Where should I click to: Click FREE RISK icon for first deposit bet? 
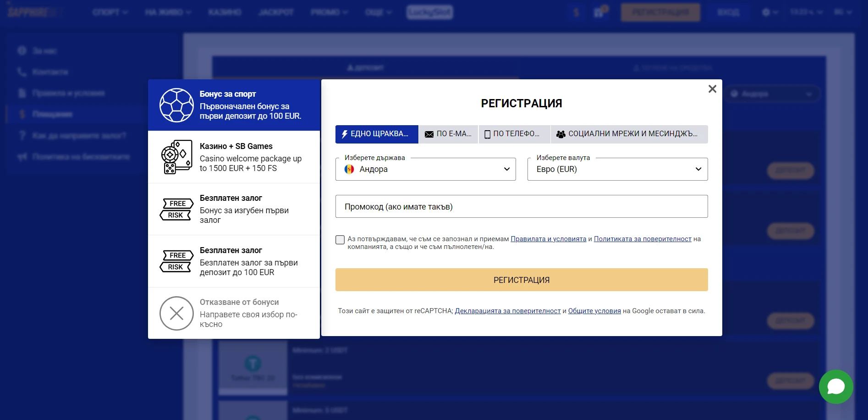click(176, 261)
